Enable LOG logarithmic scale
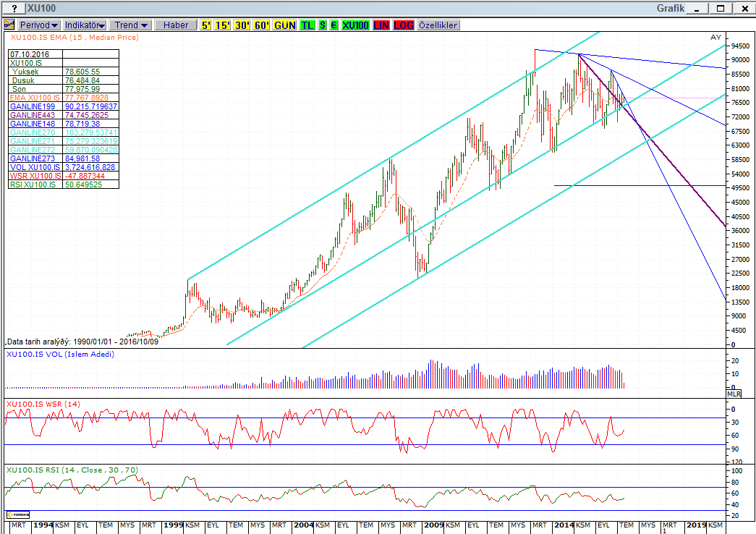This screenshot has height=534, width=756. click(404, 25)
